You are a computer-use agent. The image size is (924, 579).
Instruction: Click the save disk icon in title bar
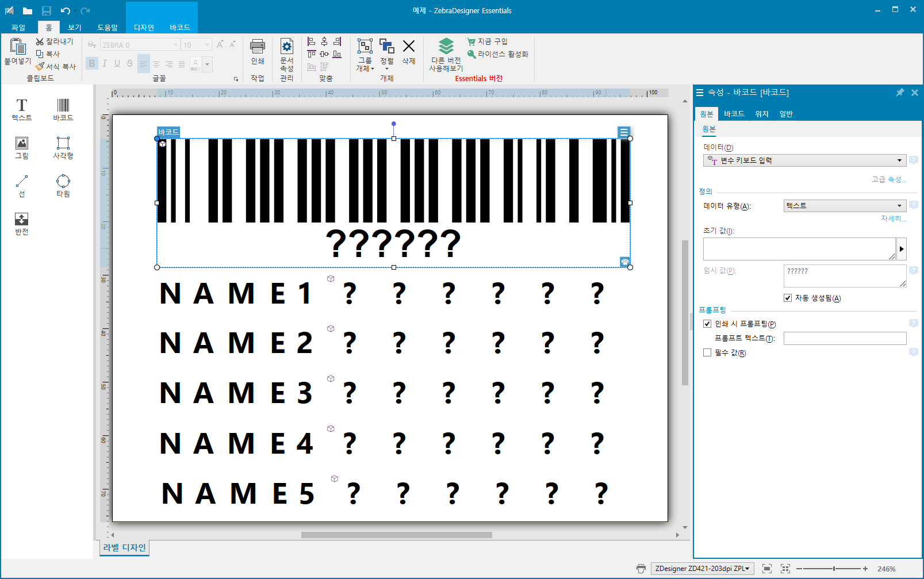pyautogui.click(x=47, y=11)
